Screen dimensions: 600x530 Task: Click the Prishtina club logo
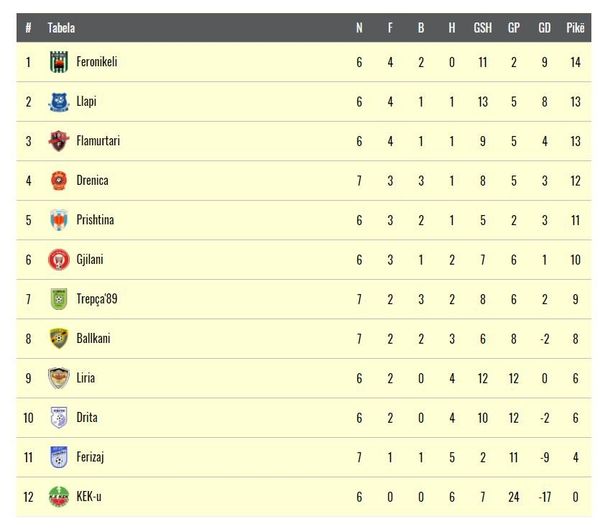tap(59, 220)
